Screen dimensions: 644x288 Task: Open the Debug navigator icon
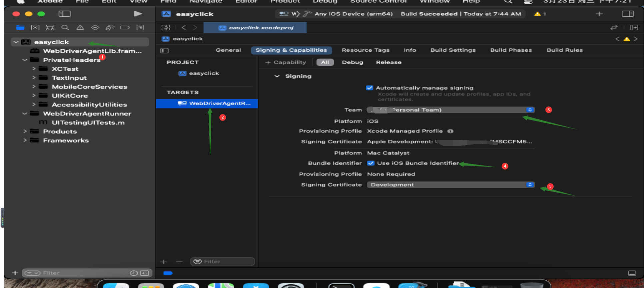click(110, 27)
